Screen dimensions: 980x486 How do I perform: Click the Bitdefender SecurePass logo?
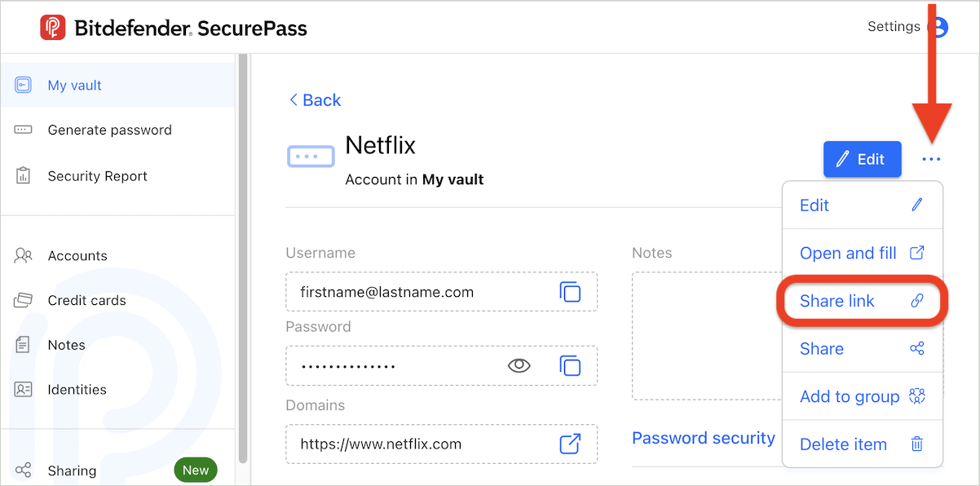174,28
